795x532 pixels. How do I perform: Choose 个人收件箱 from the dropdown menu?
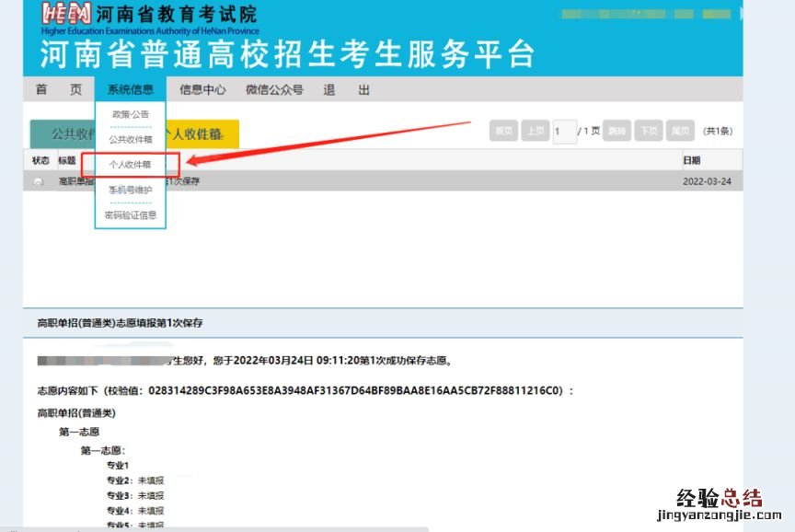(130, 165)
